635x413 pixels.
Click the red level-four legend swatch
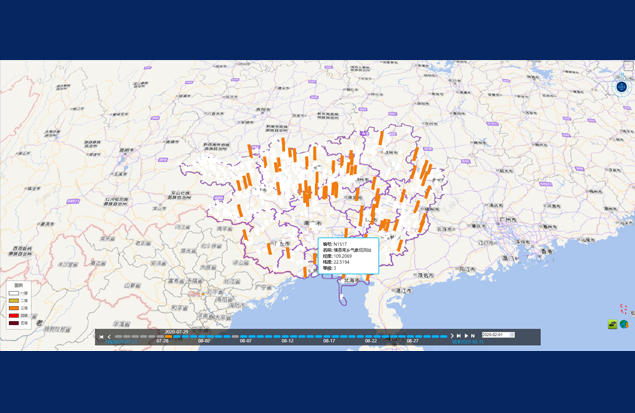(x=14, y=315)
